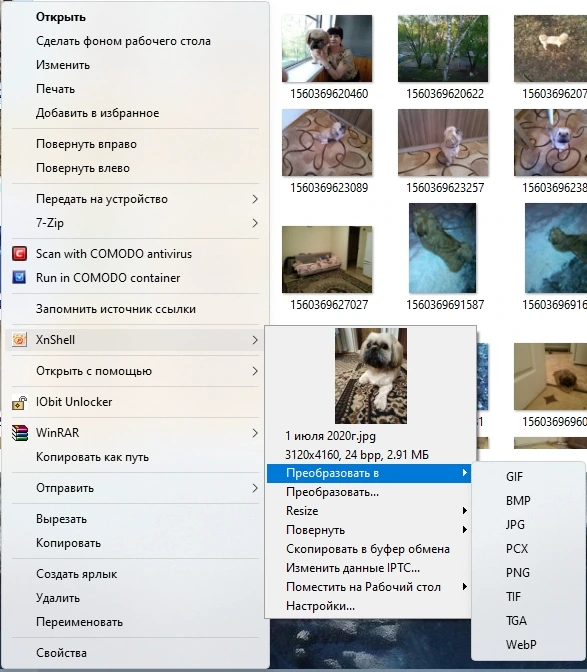Expand 'Поместить на Рабочий стол' submenu arrow

(464, 587)
